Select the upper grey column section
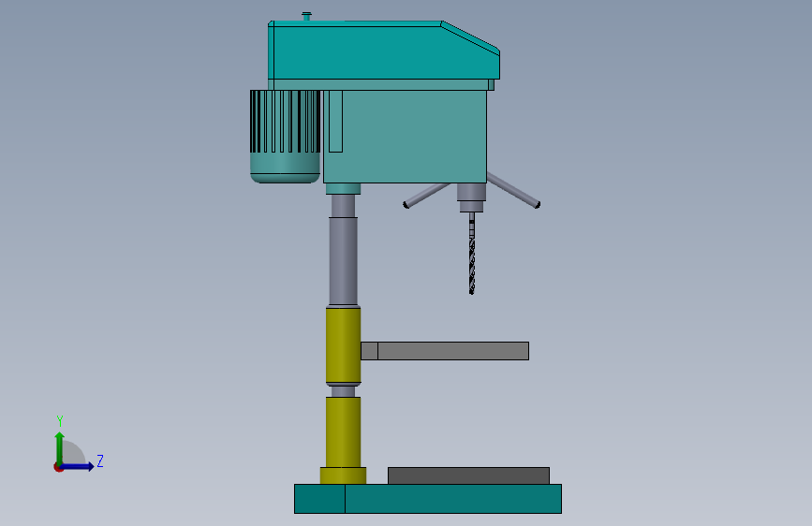This screenshot has height=526, width=812. pos(344,261)
